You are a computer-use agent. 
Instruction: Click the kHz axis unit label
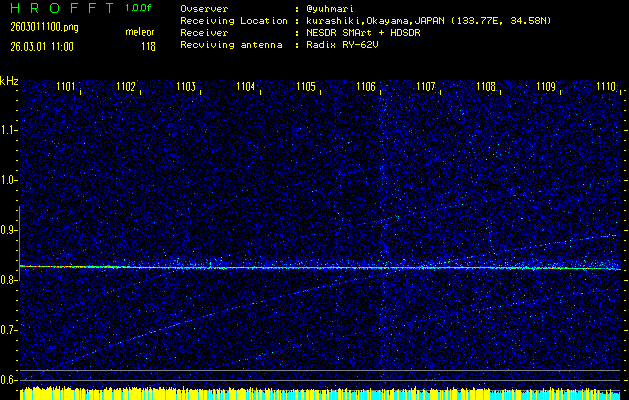pyautogui.click(x=9, y=80)
